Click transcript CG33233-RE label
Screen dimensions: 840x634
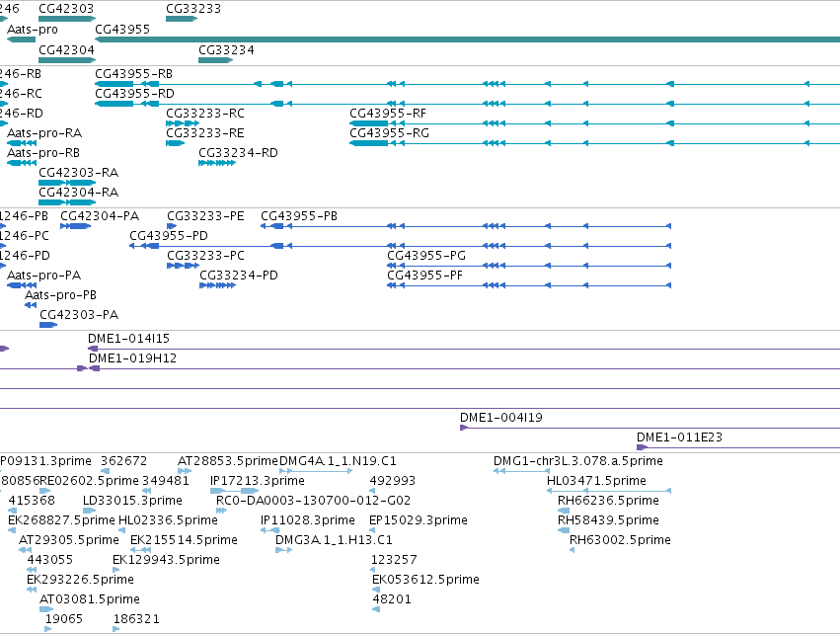tap(205, 133)
